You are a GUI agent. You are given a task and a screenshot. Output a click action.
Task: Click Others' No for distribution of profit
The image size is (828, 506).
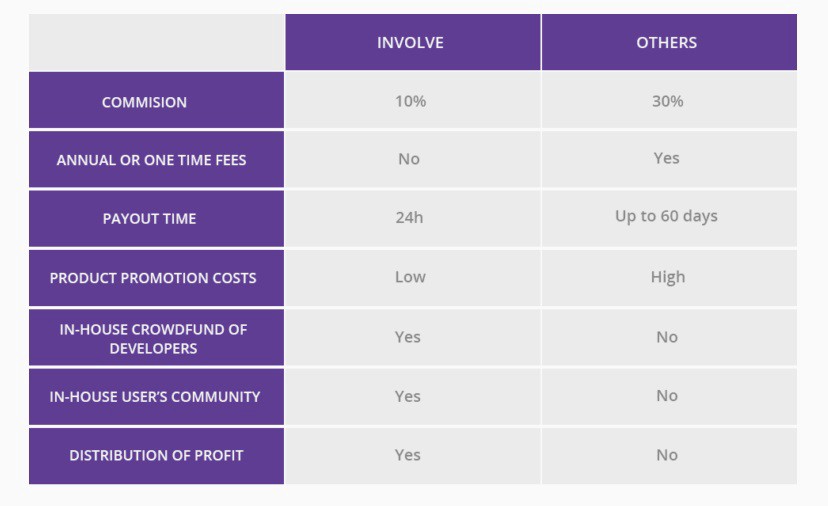(669, 456)
